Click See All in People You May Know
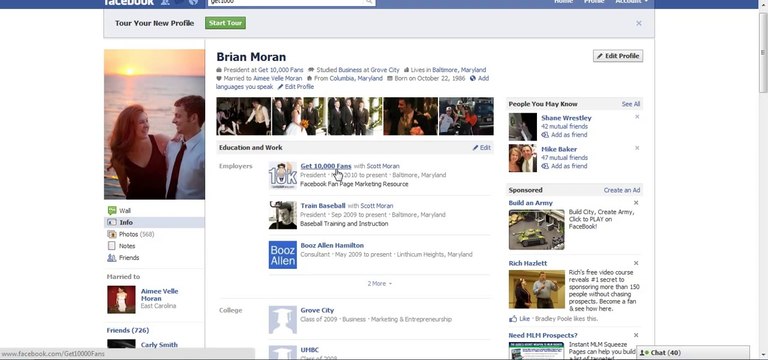This screenshot has width=768, height=360. tap(631, 104)
